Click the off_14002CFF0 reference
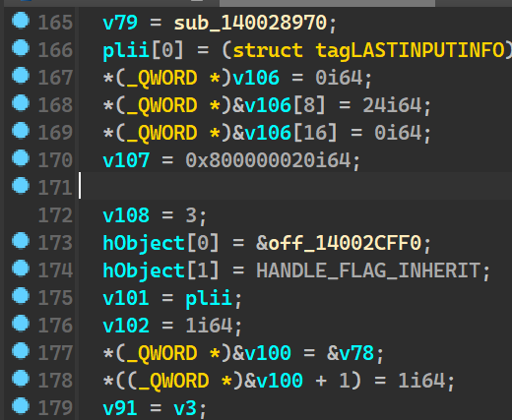This screenshot has height=420, width=512. point(345,243)
